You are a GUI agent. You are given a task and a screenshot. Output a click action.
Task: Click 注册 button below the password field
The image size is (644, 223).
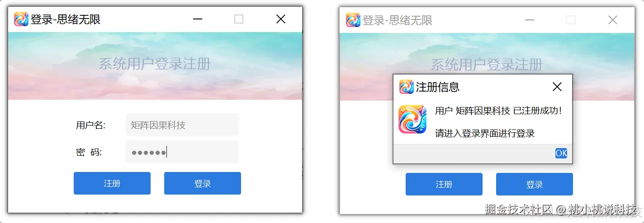[x=112, y=183]
